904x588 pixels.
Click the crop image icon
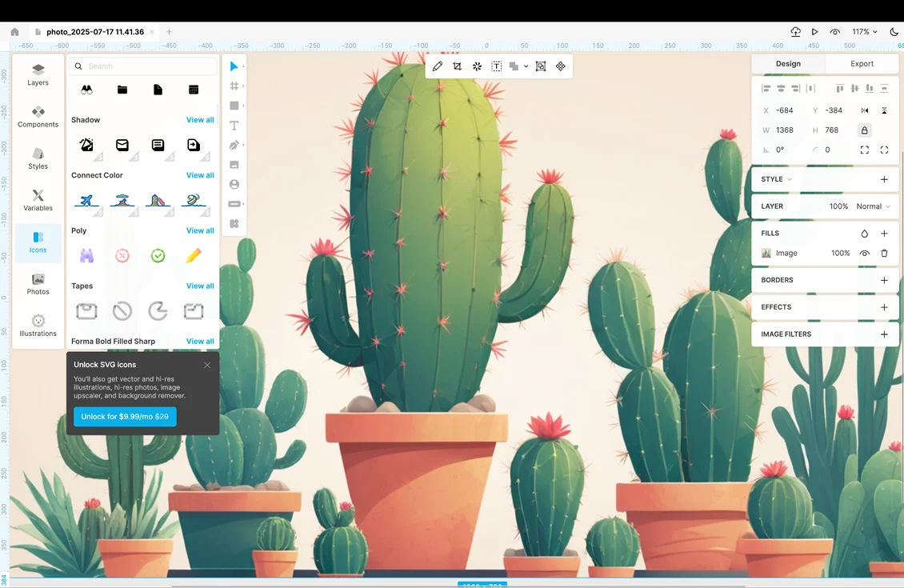[457, 66]
